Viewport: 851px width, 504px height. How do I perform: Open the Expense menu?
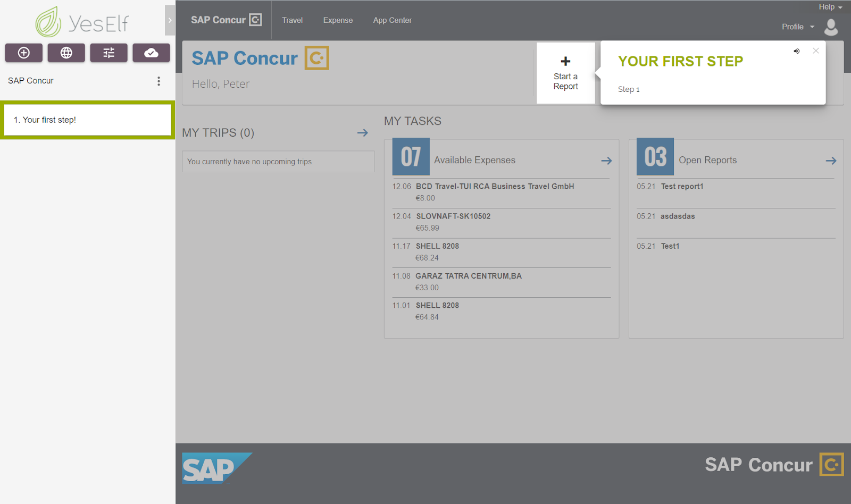tap(338, 20)
